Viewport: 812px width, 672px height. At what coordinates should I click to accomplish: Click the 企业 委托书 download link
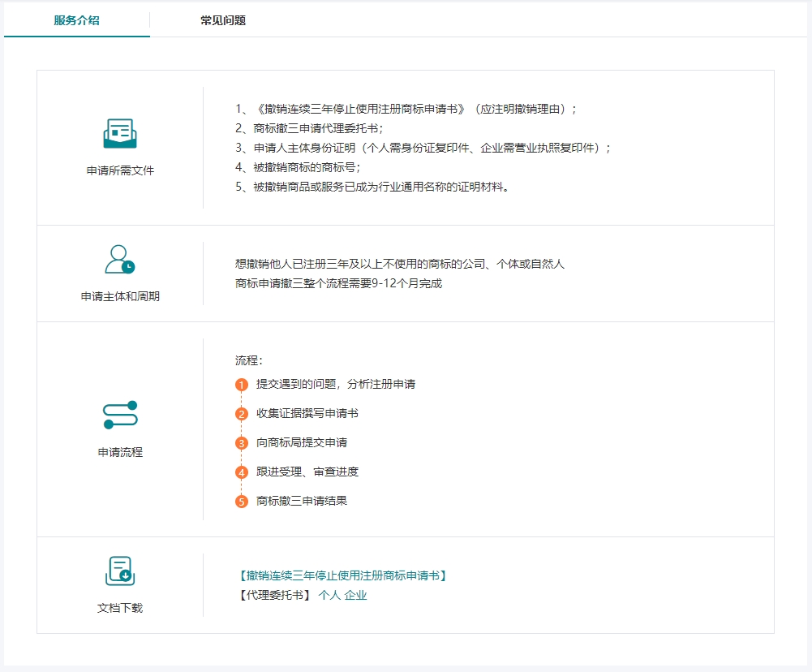[357, 594]
